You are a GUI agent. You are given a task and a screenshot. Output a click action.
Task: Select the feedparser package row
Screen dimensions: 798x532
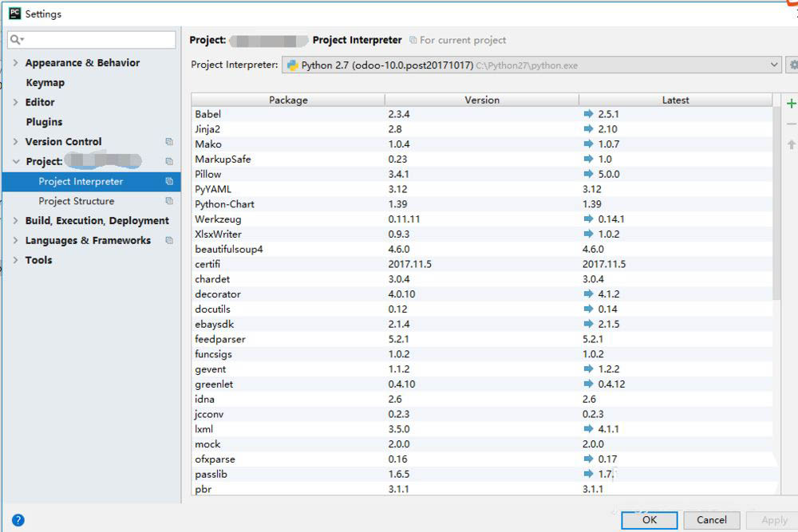482,339
